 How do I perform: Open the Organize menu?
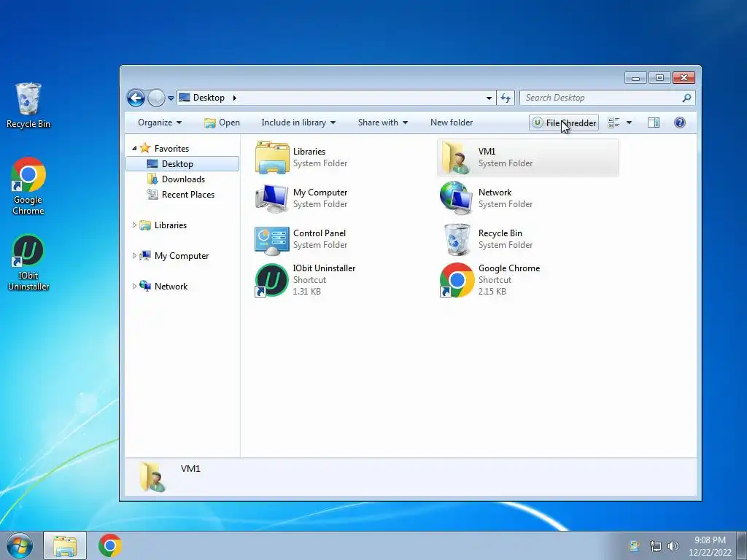160,122
